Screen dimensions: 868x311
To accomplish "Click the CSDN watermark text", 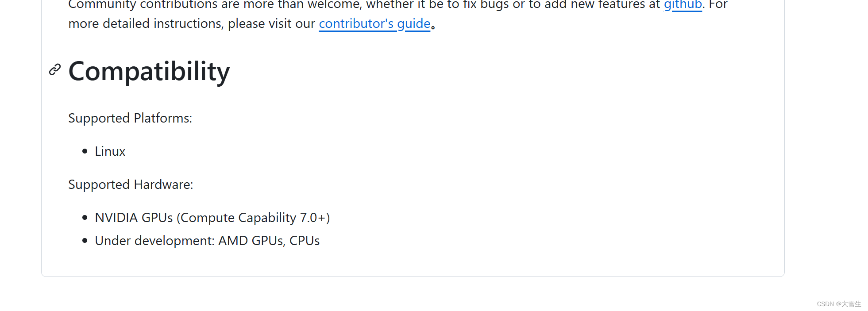I will coord(839,304).
